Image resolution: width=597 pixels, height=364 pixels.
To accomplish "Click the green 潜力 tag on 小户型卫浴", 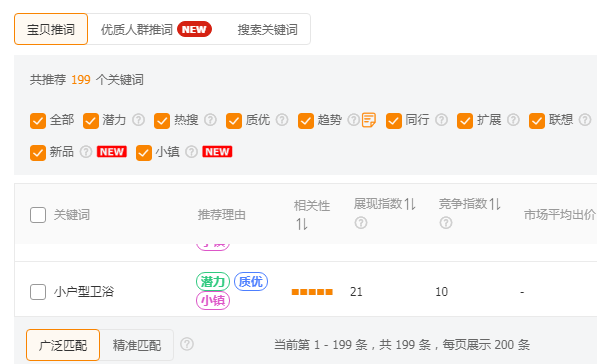I will click(x=213, y=282).
